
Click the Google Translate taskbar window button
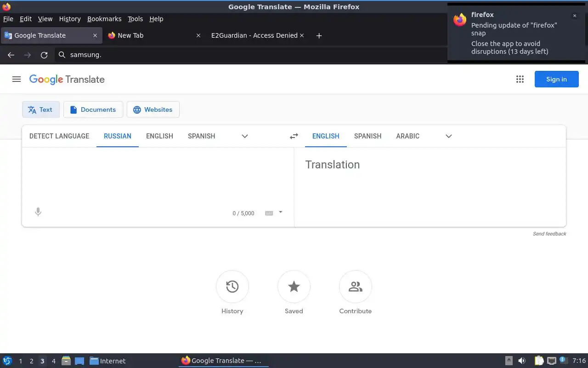coord(223,361)
